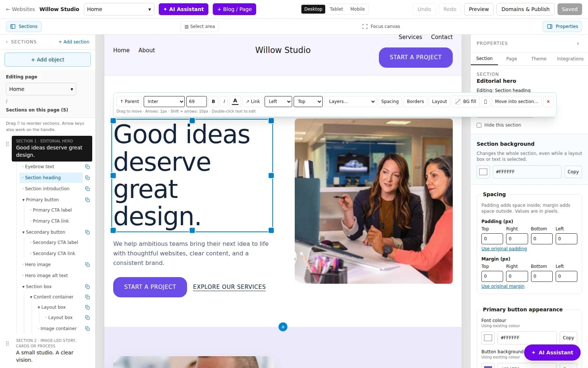Viewport: 588px width, 368px height.
Task: Click the copy icon on the Section box row
Action: click(87, 287)
